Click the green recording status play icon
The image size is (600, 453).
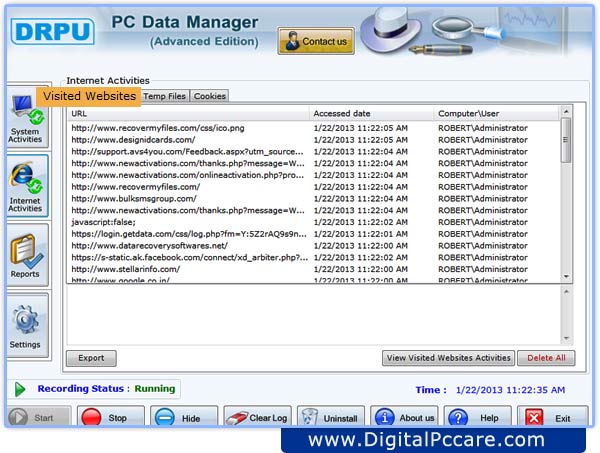20,389
